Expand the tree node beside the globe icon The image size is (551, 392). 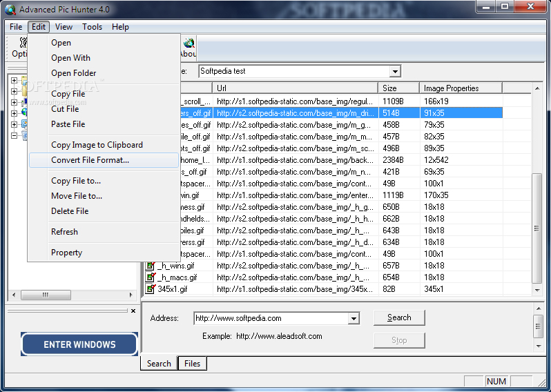point(14,113)
